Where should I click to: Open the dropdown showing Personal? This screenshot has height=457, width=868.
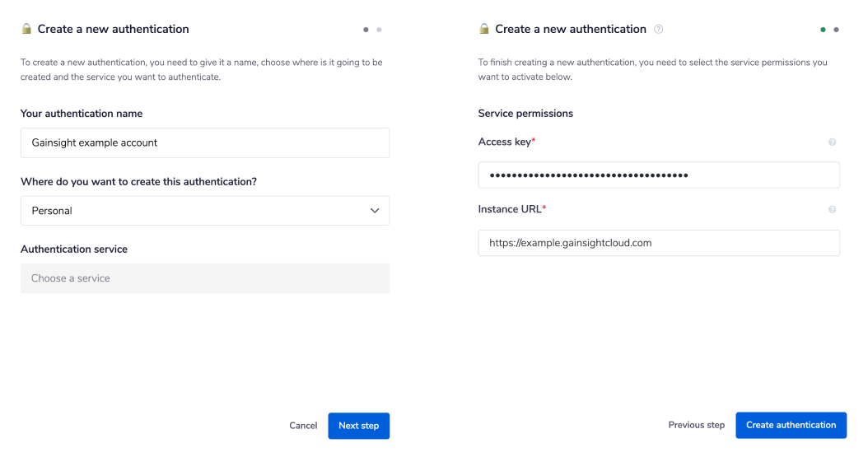[x=204, y=211]
